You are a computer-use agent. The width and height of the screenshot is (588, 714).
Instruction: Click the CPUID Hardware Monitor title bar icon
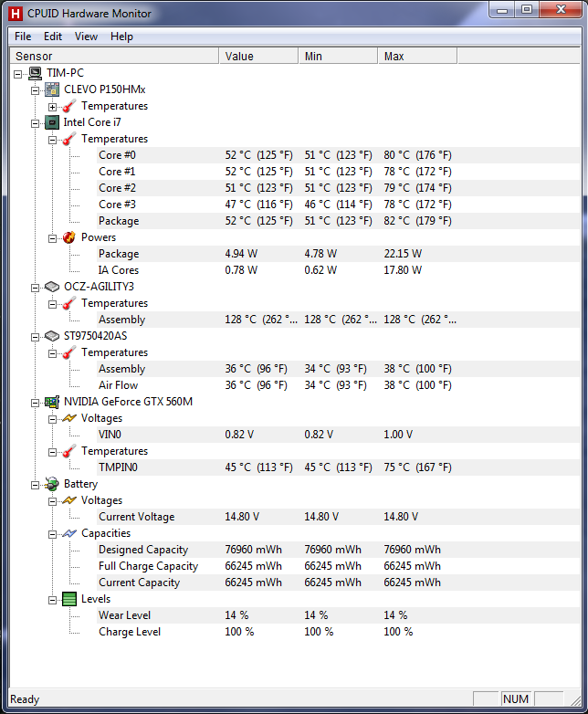[x=16, y=14]
